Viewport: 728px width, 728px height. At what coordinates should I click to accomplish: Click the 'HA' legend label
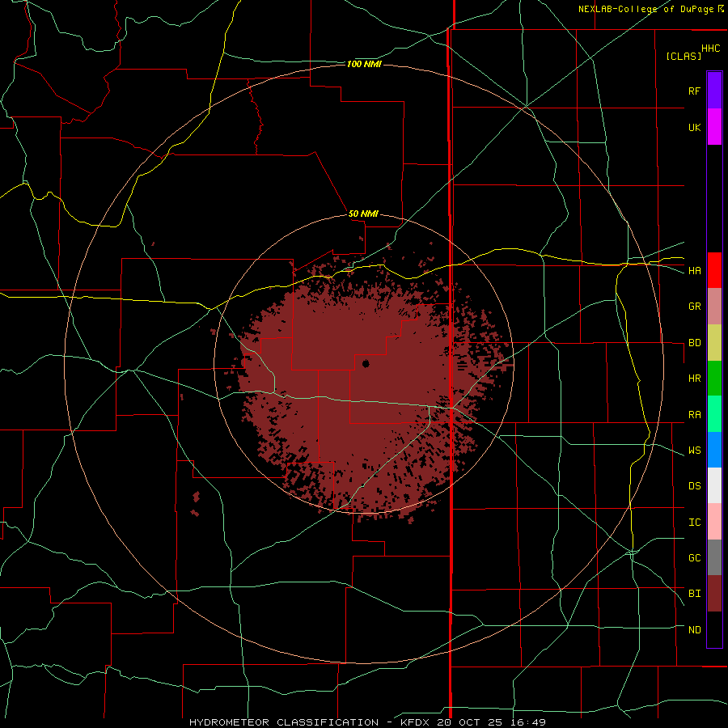click(x=694, y=271)
